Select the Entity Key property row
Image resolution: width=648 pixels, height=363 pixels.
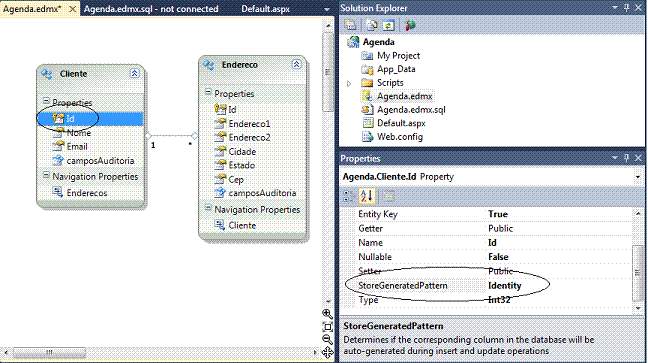[x=494, y=214]
